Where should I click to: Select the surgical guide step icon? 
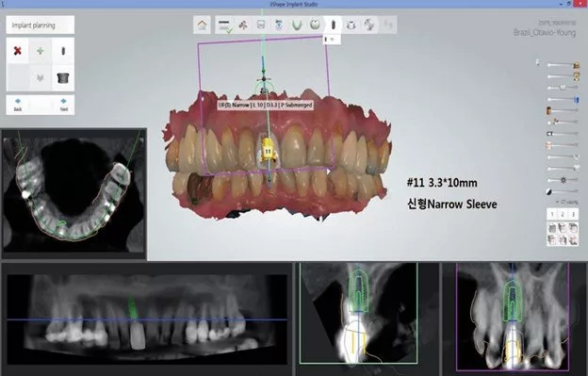pos(351,25)
